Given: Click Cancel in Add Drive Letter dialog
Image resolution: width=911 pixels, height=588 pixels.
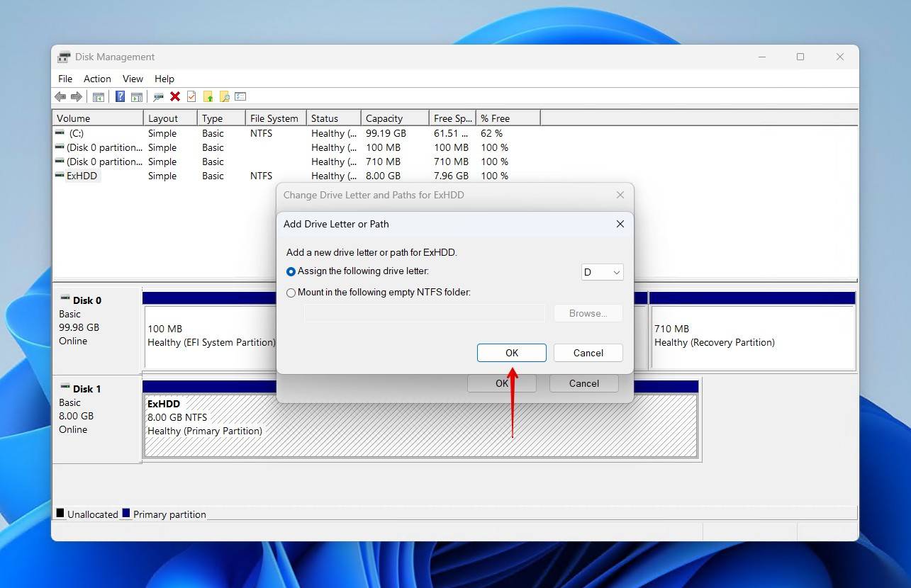Looking at the screenshot, I should pyautogui.click(x=588, y=353).
